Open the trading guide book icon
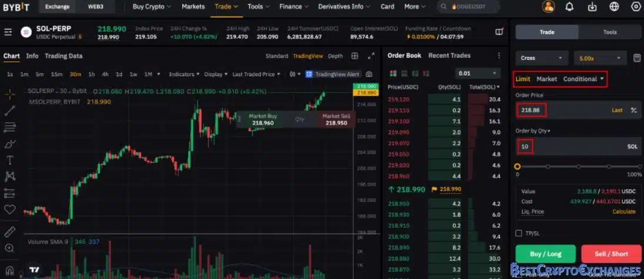 point(499,32)
